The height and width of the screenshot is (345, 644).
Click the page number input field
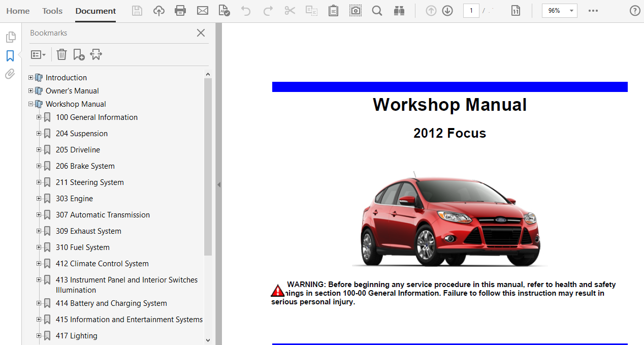471,11
